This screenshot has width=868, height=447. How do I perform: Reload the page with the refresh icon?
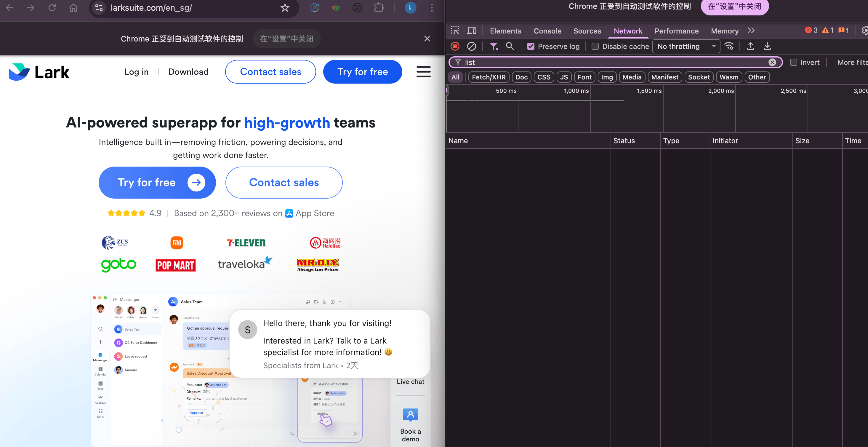(52, 8)
